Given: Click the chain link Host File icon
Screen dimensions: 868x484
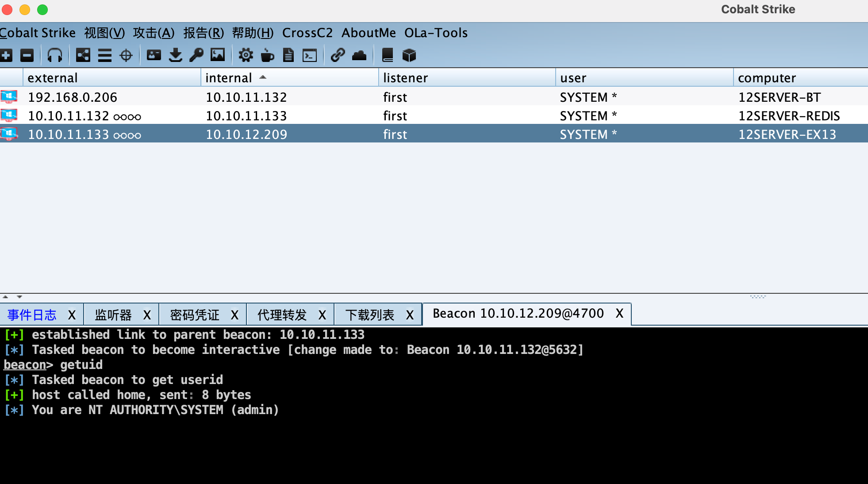Looking at the screenshot, I should (x=338, y=55).
